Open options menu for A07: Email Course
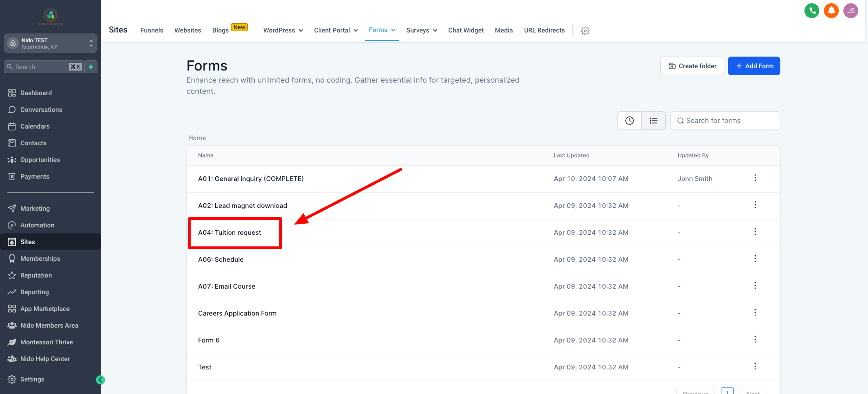Screen dimensions: 868x394 (755, 286)
